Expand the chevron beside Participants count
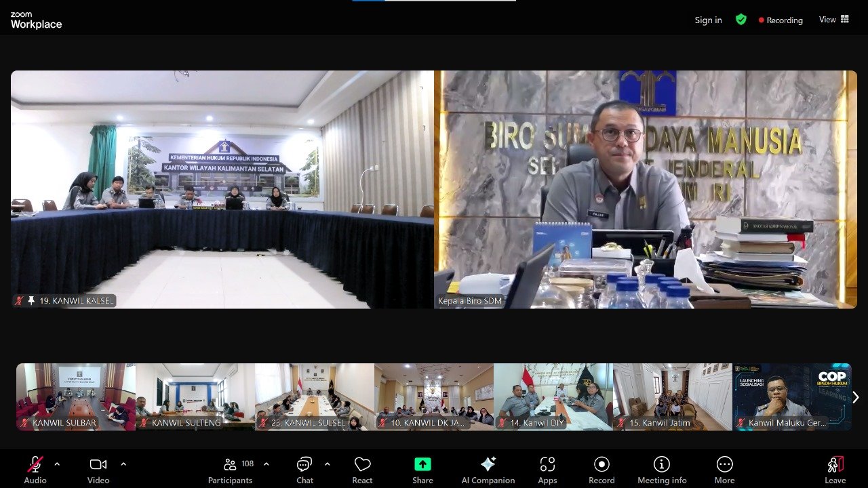Viewport: 868px width, 488px height. coord(266,464)
